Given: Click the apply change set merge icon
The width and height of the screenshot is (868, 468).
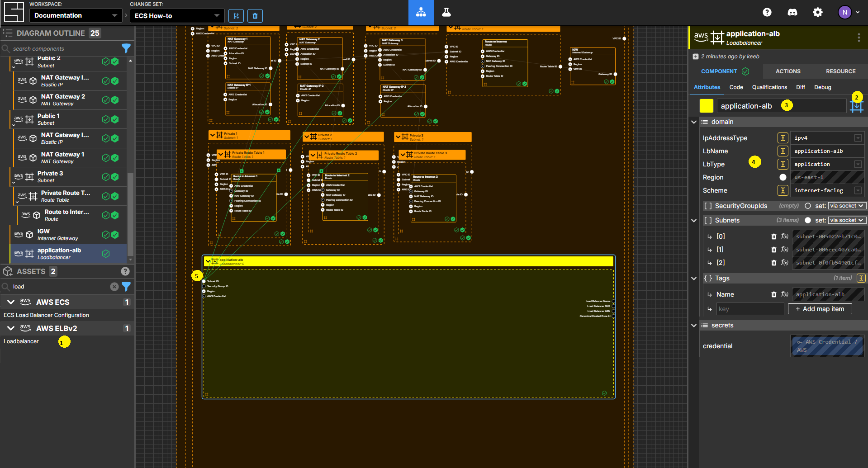Looking at the screenshot, I should 236,16.
